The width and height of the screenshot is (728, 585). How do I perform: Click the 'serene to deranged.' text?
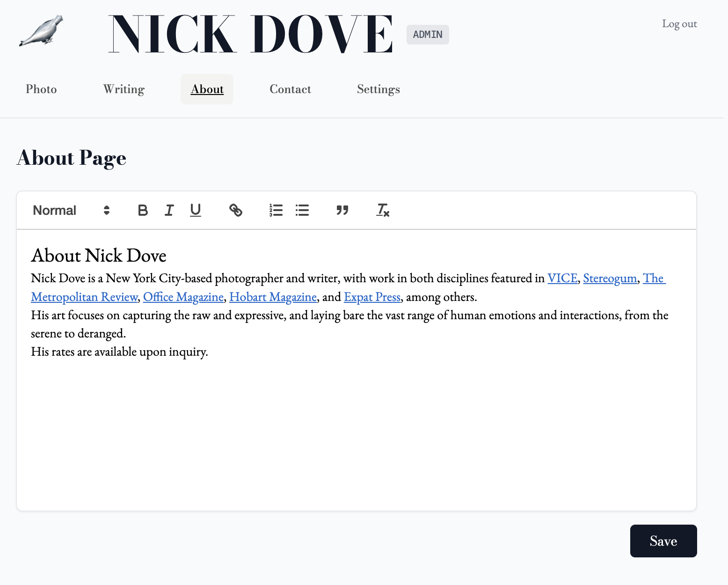click(78, 333)
